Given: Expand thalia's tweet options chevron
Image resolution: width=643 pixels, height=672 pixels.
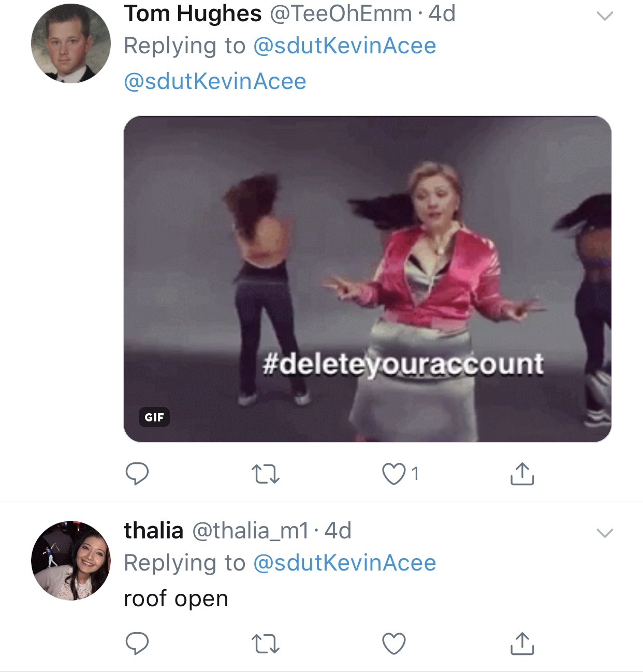Looking at the screenshot, I should pos(605,533).
